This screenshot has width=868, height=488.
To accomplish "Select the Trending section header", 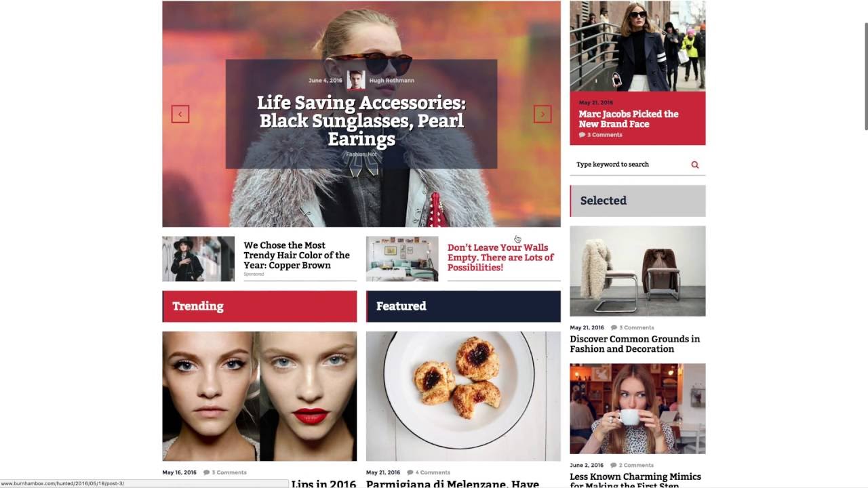I will click(x=260, y=306).
